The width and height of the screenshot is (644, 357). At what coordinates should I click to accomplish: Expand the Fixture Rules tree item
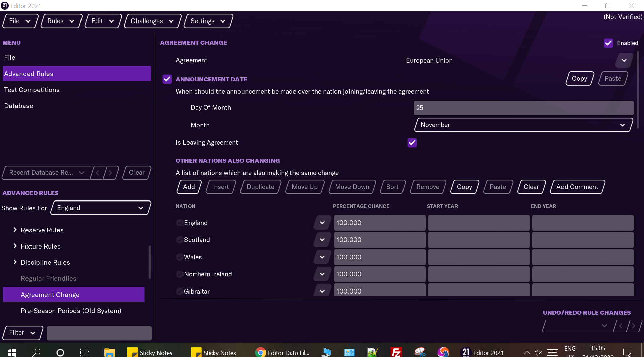(15, 246)
